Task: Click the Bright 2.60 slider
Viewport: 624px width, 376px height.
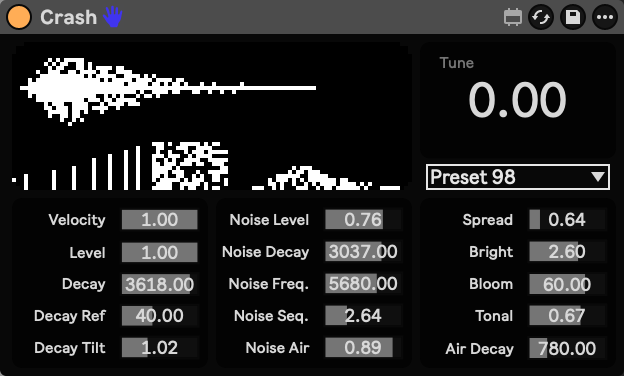Action: pyautogui.click(x=567, y=251)
